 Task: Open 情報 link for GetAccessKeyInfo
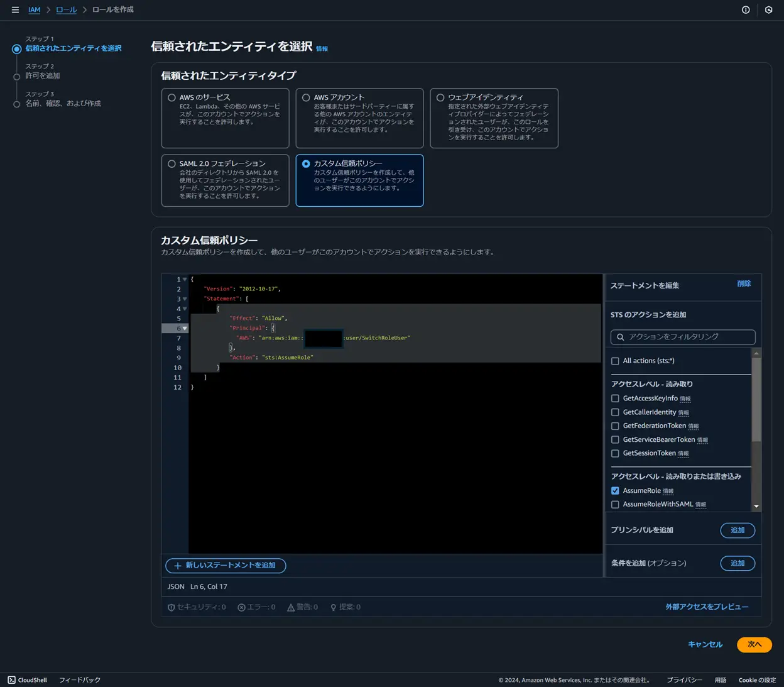click(685, 399)
